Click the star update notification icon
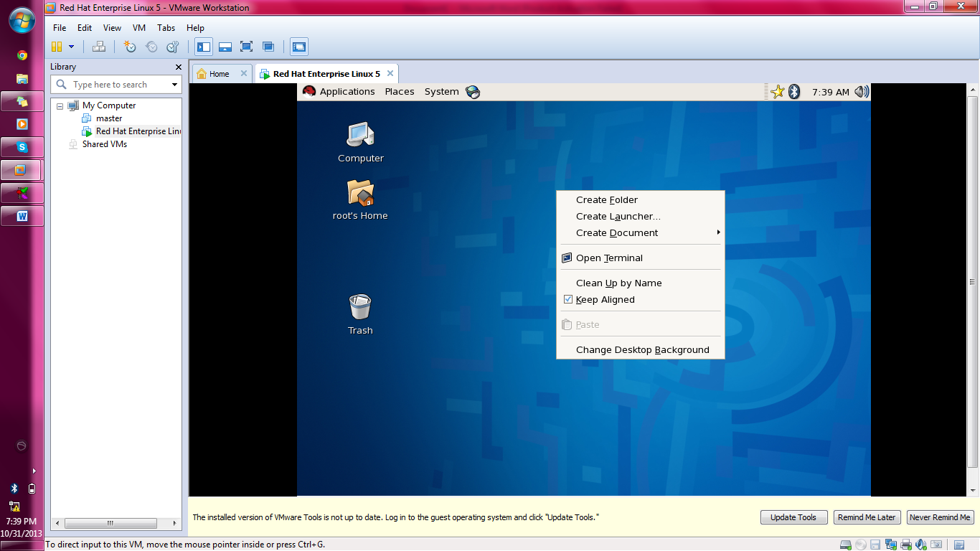 click(778, 92)
